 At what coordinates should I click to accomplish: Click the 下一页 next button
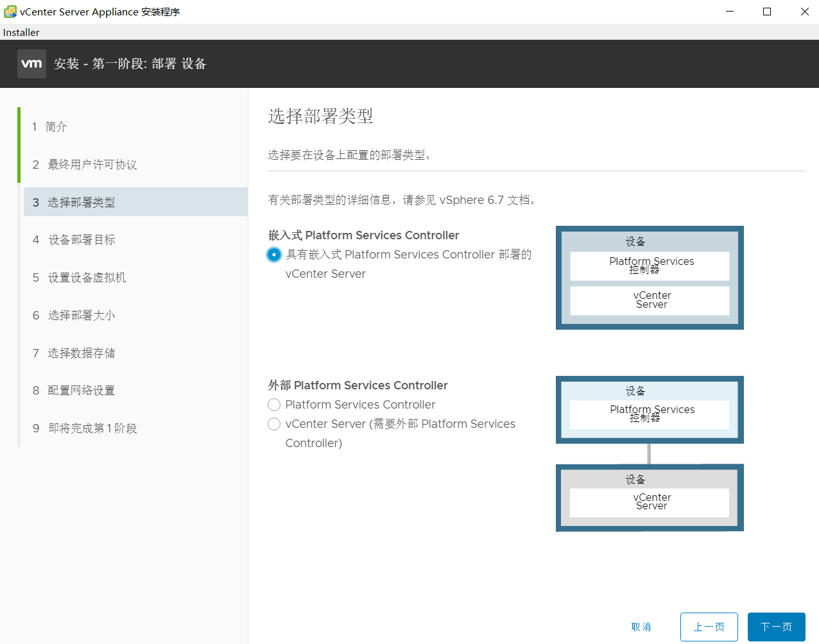tap(777, 627)
